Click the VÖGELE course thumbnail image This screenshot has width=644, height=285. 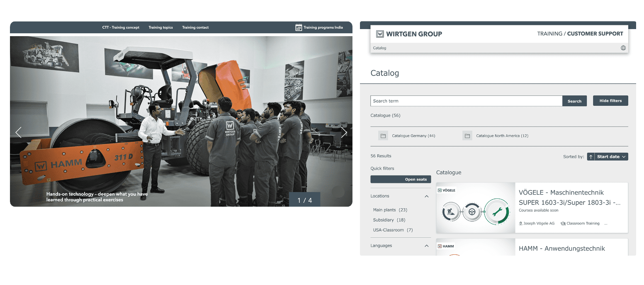476,208
